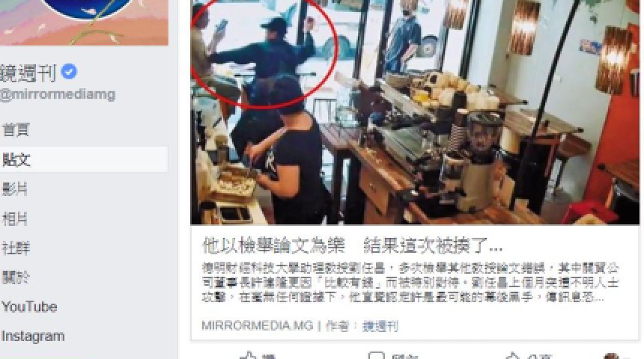
Task: Click the Like thumbs-up icon under post
Action: tap(249, 355)
